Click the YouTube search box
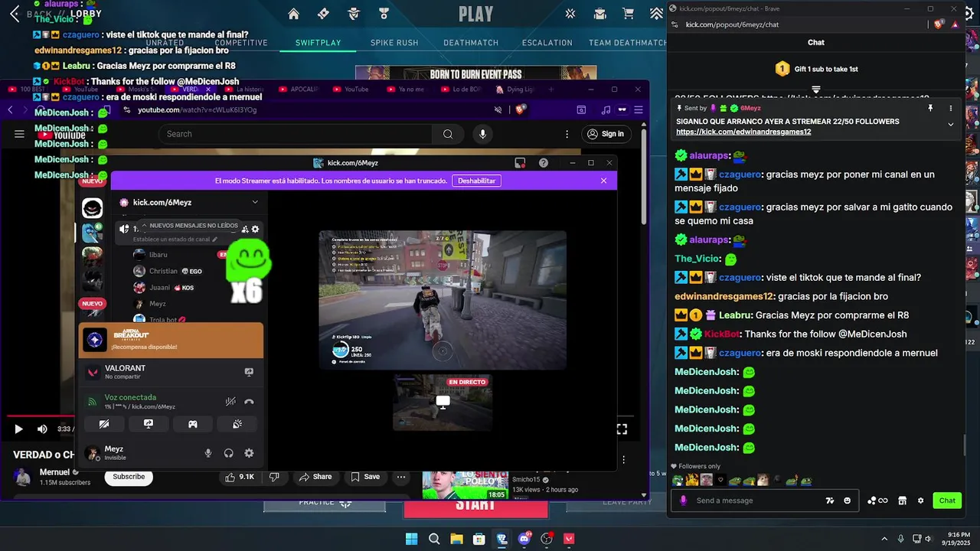This screenshot has height=551, width=980. (295, 134)
